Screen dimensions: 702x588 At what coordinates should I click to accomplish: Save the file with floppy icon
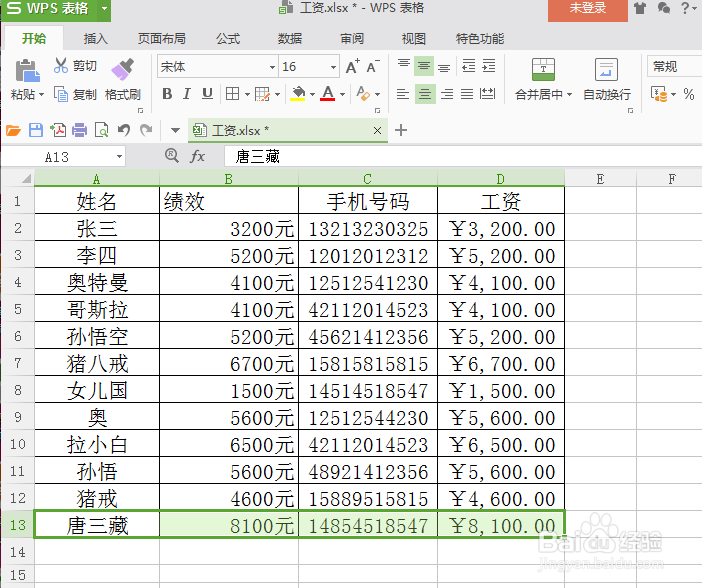coord(36,130)
